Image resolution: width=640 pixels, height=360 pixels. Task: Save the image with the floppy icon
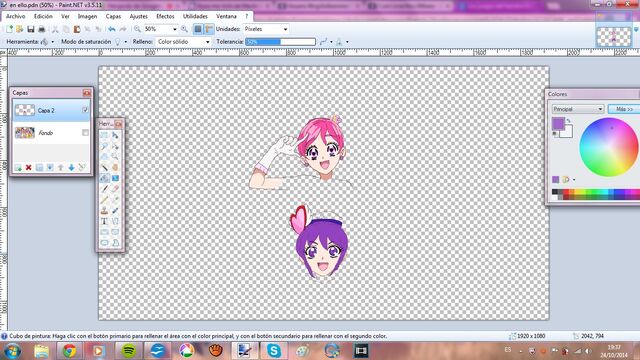31,29
